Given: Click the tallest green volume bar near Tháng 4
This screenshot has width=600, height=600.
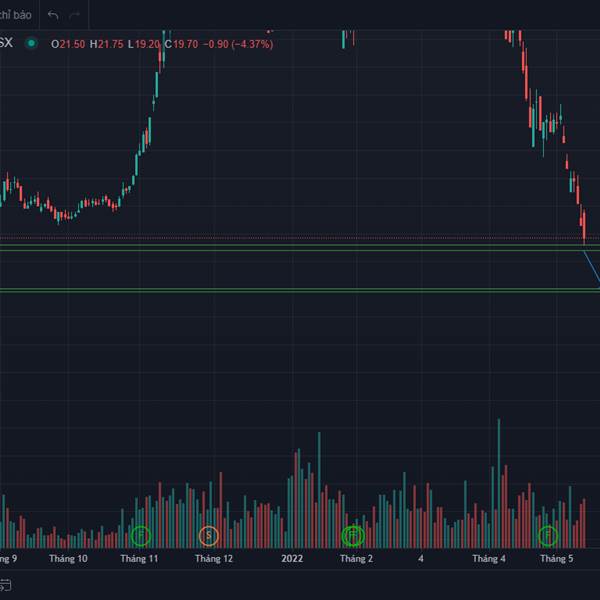Looking at the screenshot, I should coord(499,483).
